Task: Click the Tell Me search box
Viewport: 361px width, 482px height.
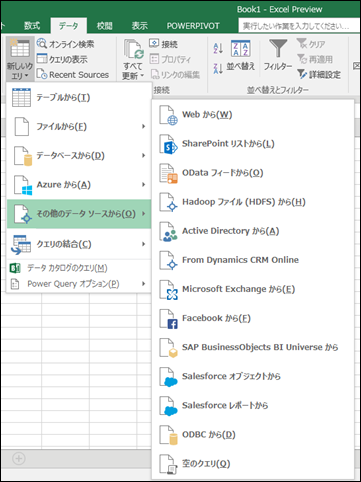Action: pos(298,26)
